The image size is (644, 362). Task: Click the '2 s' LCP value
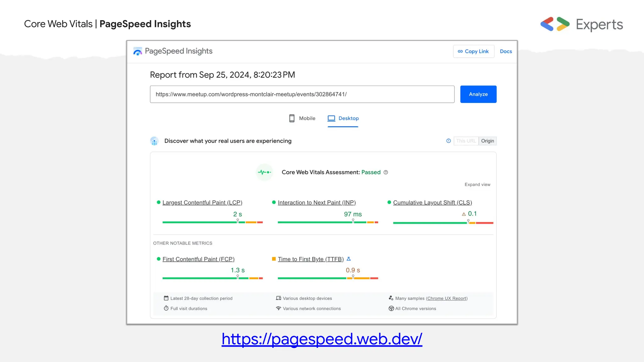click(x=237, y=214)
